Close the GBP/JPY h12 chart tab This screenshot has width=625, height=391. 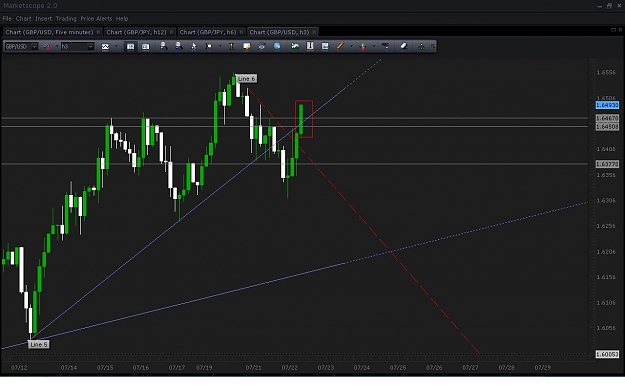pos(171,32)
